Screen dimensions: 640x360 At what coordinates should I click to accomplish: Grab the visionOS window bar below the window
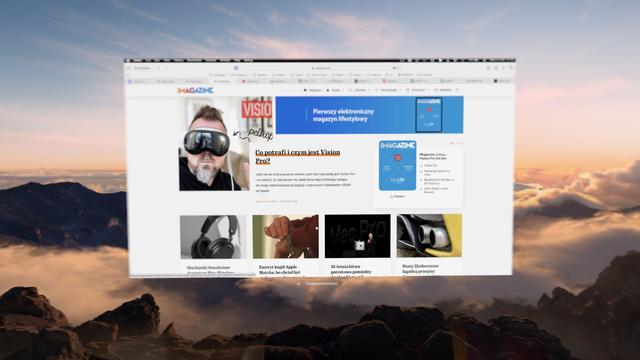322,284
